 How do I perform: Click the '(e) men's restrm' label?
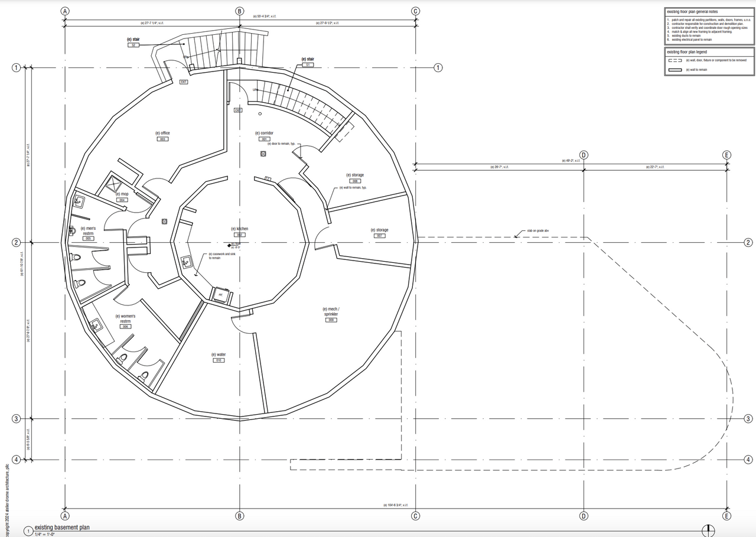[x=88, y=230]
